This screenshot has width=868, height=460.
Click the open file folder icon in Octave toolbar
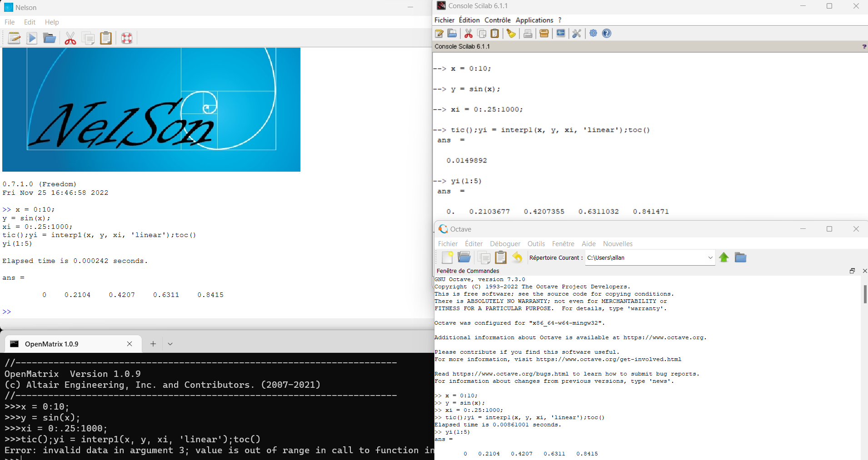point(464,257)
